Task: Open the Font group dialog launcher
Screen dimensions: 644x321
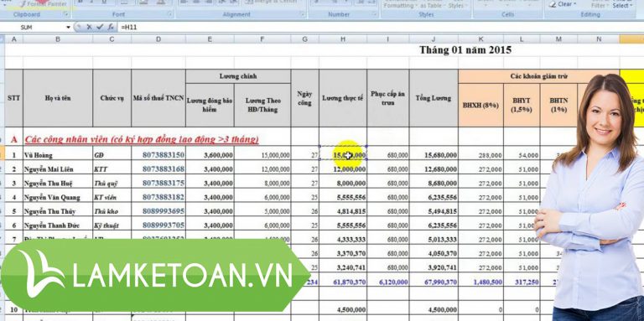Action: pyautogui.click(x=170, y=14)
